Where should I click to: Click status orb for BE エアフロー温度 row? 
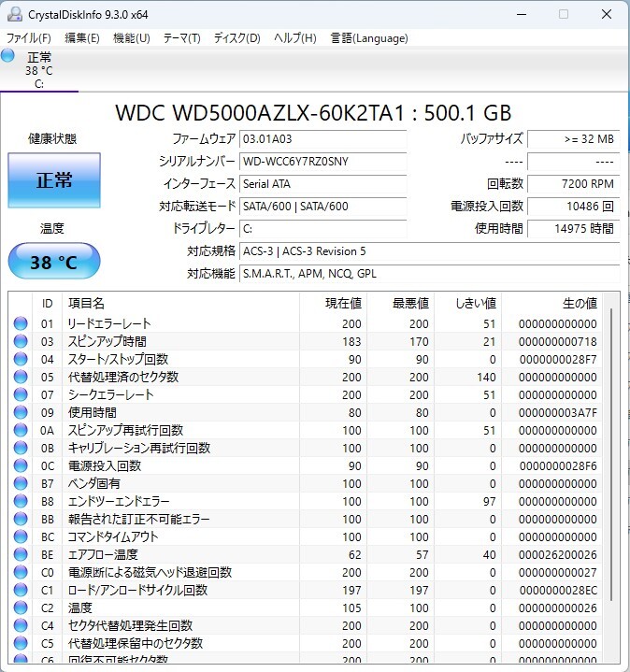21,555
